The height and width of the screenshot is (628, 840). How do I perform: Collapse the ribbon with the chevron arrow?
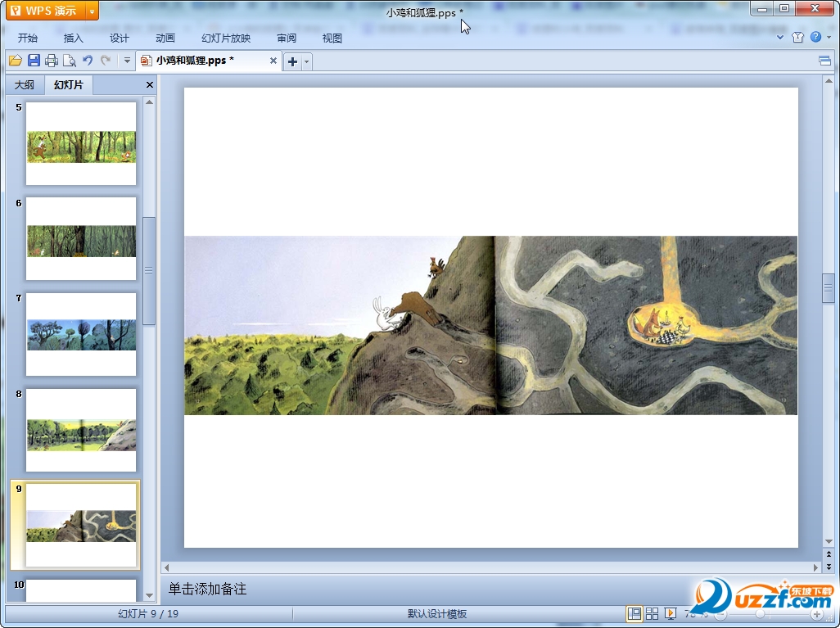(x=780, y=37)
